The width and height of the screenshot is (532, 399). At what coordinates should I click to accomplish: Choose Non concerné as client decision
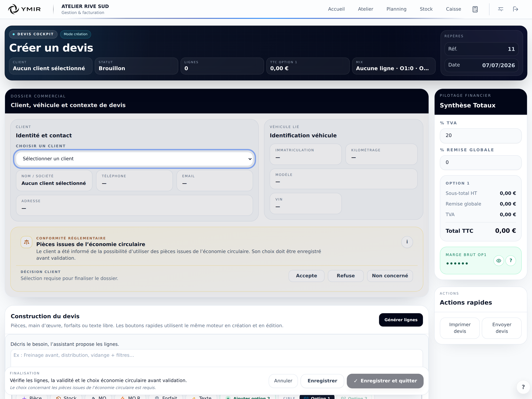[x=390, y=276]
